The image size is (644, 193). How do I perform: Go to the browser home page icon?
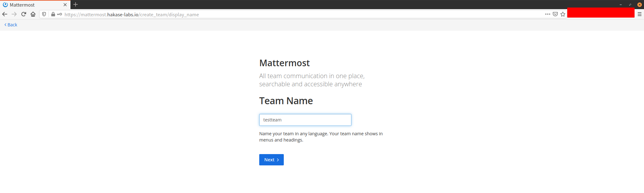[33, 14]
